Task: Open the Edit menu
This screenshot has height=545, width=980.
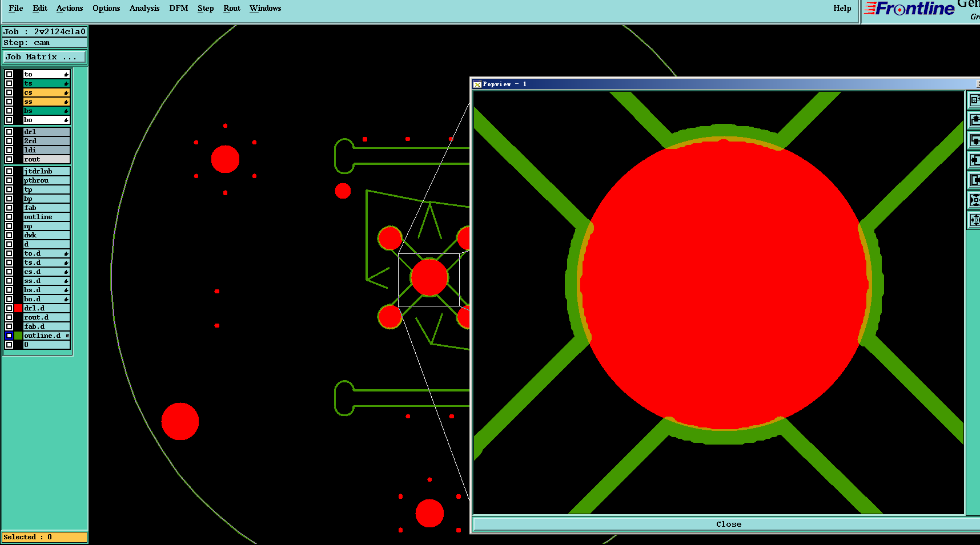Action: pyautogui.click(x=40, y=8)
